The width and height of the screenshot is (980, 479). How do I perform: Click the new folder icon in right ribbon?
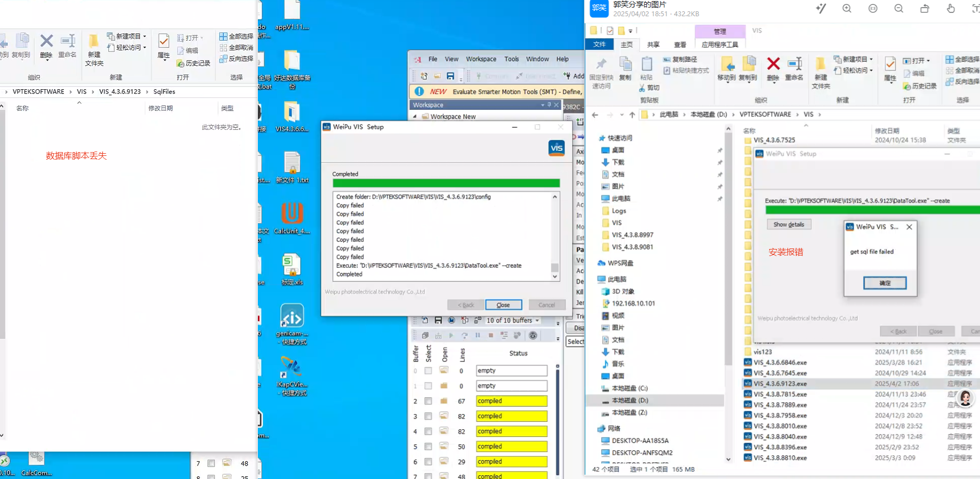(x=821, y=64)
